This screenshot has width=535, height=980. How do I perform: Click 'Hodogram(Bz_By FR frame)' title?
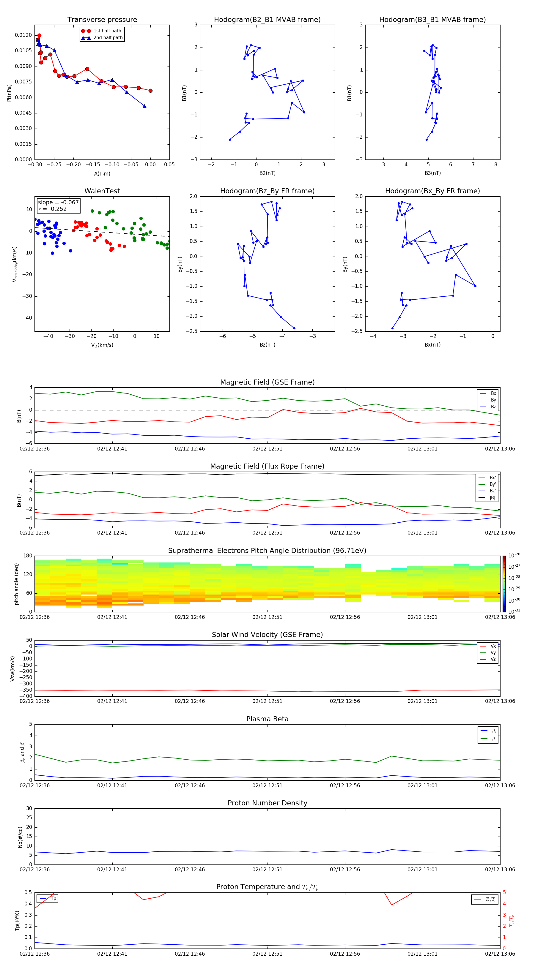(x=267, y=191)
